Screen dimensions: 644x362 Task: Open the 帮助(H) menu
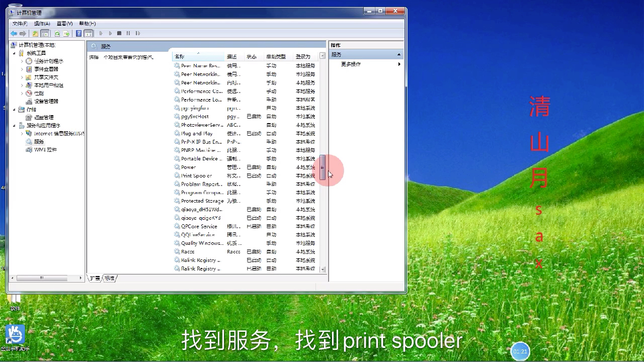87,24
